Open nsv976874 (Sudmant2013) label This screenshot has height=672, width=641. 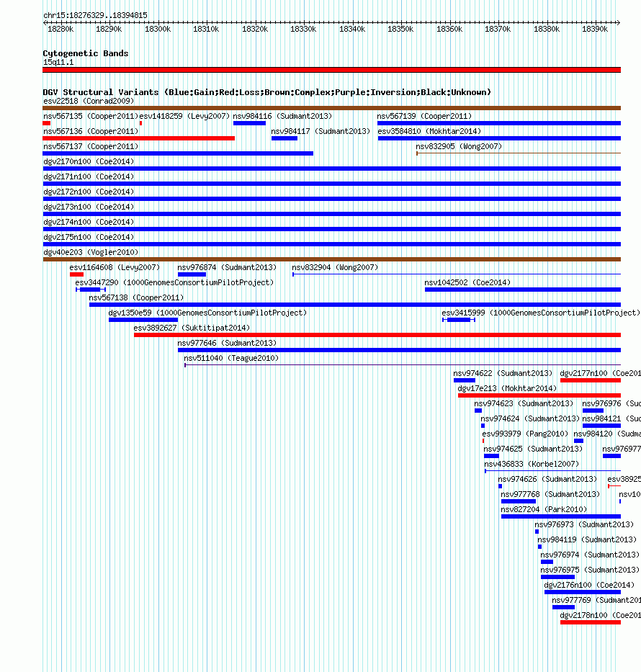point(227,267)
